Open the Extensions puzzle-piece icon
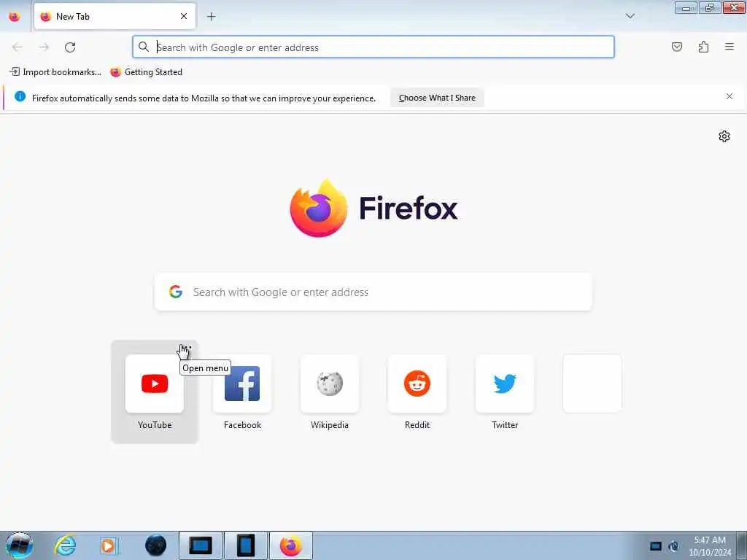 (703, 47)
